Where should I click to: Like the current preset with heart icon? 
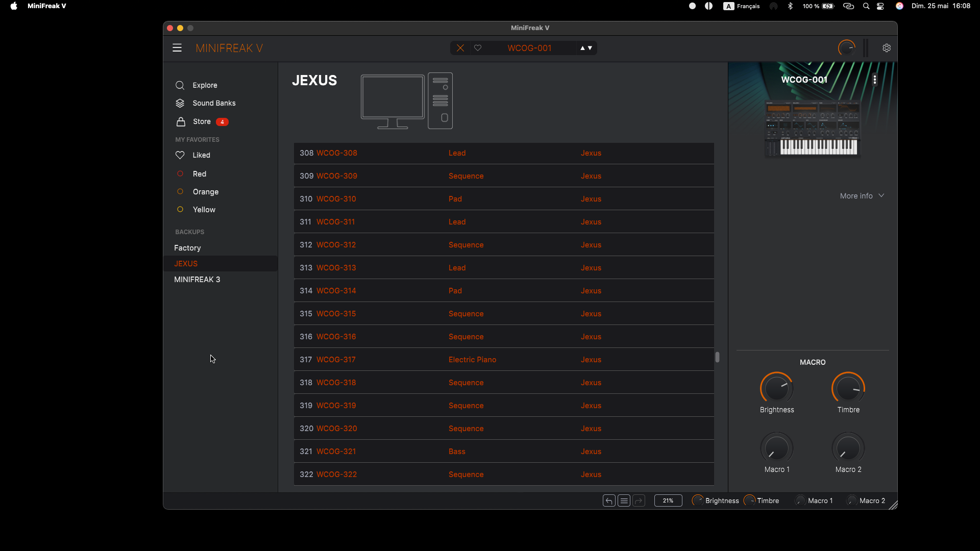click(x=478, y=48)
